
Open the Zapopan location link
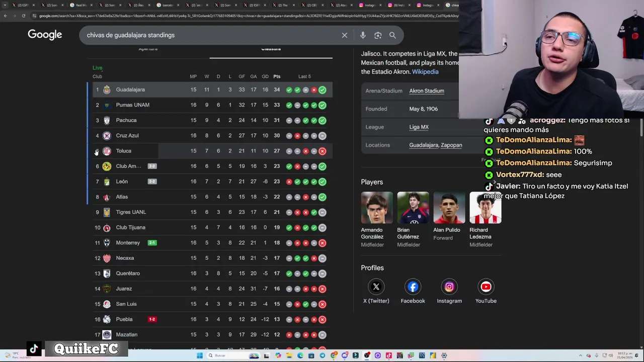tap(451, 145)
